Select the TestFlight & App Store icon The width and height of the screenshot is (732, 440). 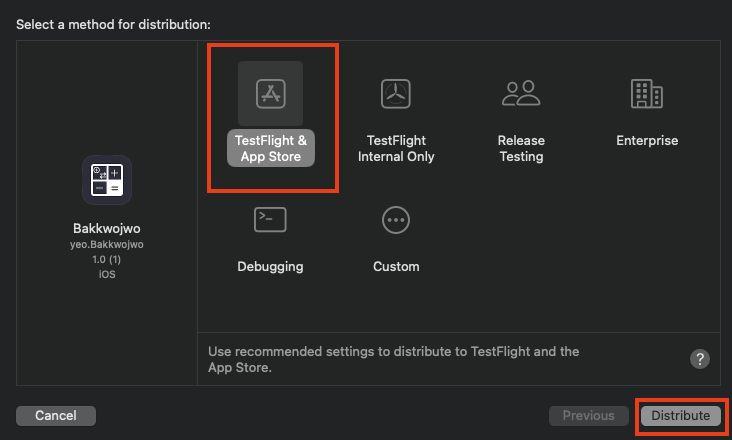tap(270, 93)
